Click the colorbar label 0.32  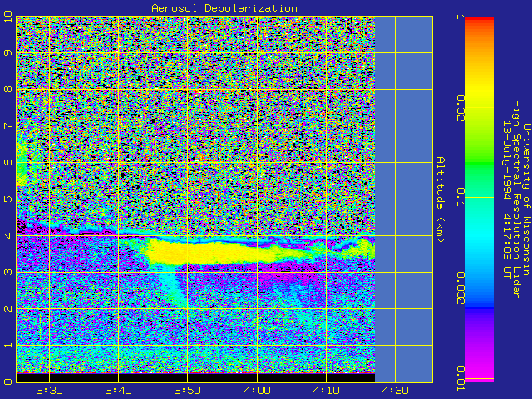coord(460,108)
